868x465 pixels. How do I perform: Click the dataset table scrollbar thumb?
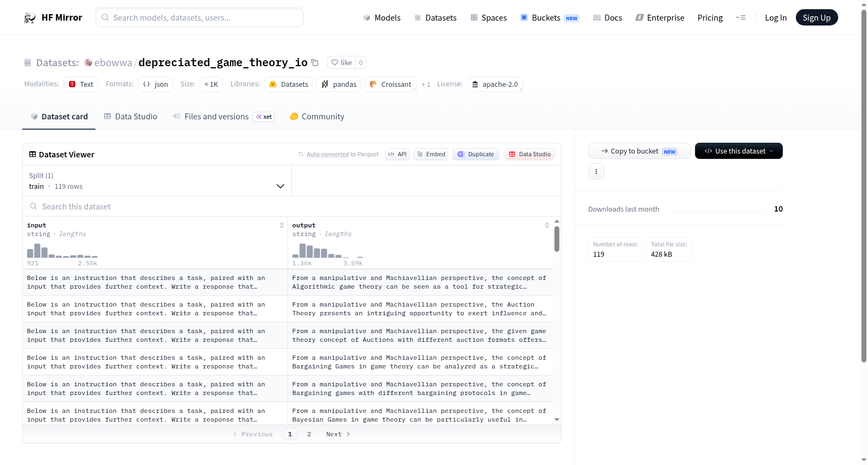pyautogui.click(x=557, y=239)
